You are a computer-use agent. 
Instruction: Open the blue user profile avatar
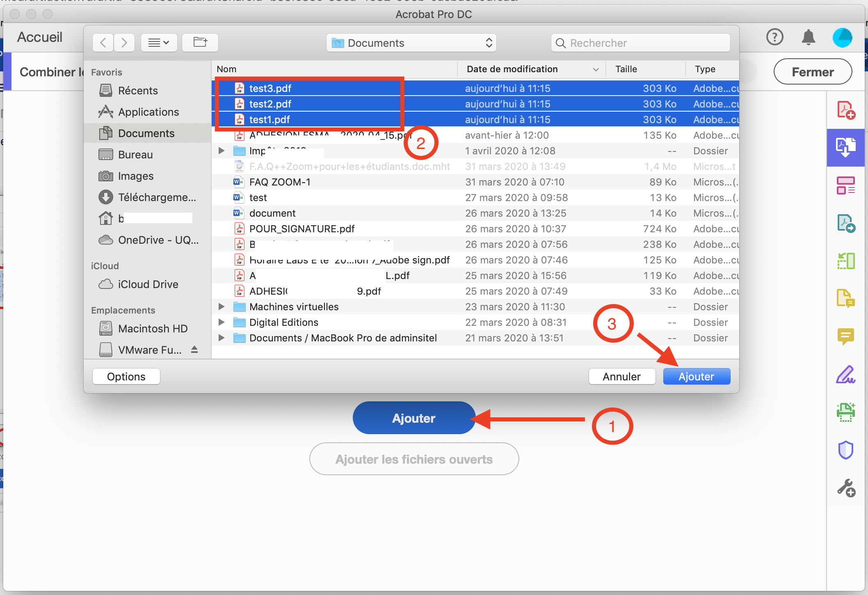pos(843,37)
